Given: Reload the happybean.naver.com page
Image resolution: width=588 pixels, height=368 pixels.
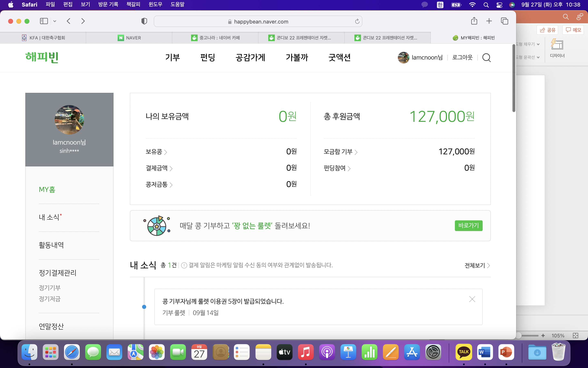Looking at the screenshot, I should tap(357, 21).
